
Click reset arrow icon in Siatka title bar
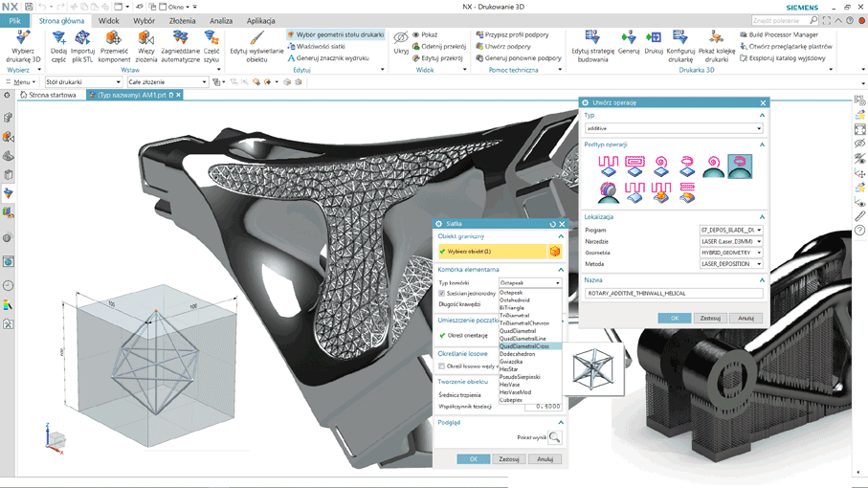(x=552, y=224)
